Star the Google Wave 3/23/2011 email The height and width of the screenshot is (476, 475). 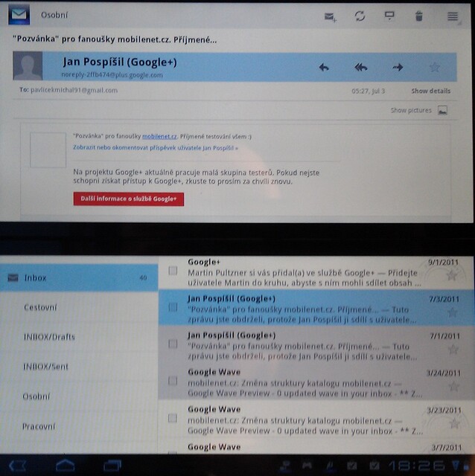tap(454, 423)
